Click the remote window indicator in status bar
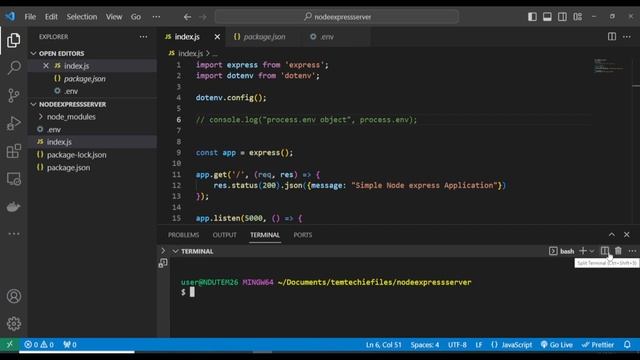This screenshot has height=360, width=640. [x=9, y=345]
